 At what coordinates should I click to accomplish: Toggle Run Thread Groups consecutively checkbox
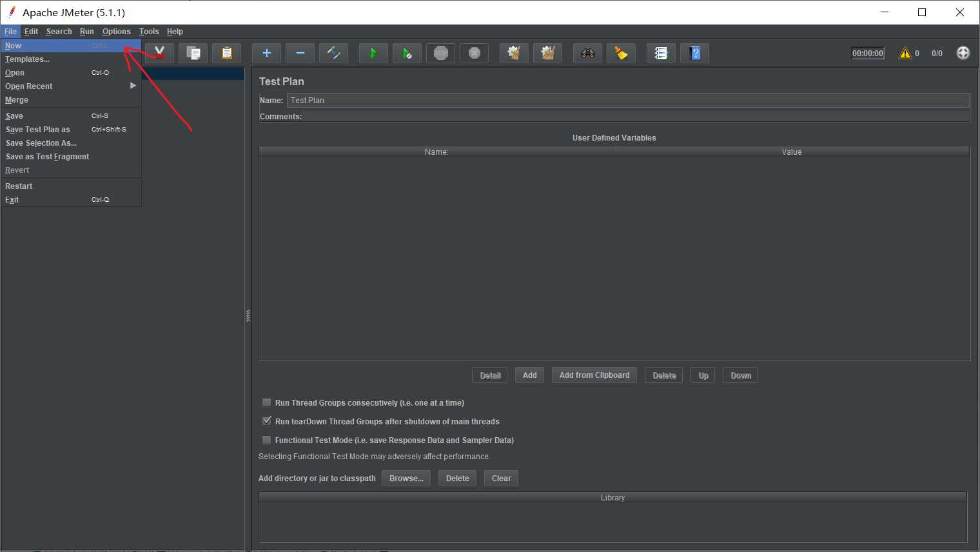(x=266, y=402)
